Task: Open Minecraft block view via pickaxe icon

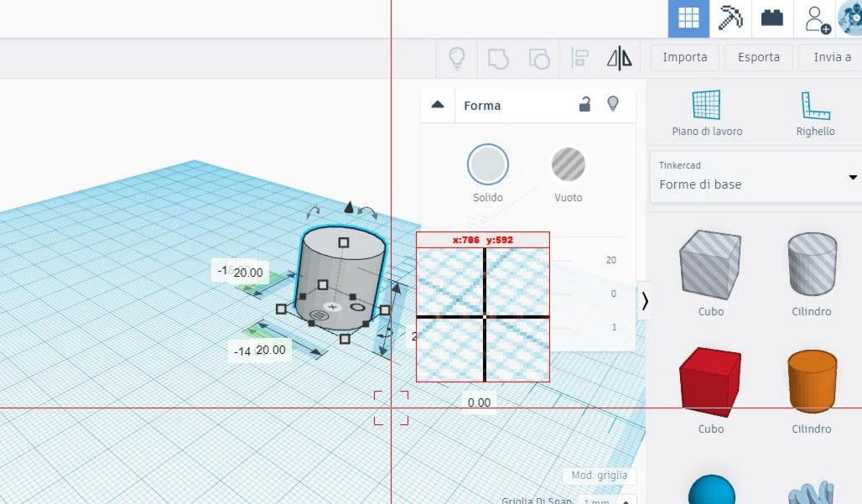Action: pyautogui.click(x=729, y=18)
